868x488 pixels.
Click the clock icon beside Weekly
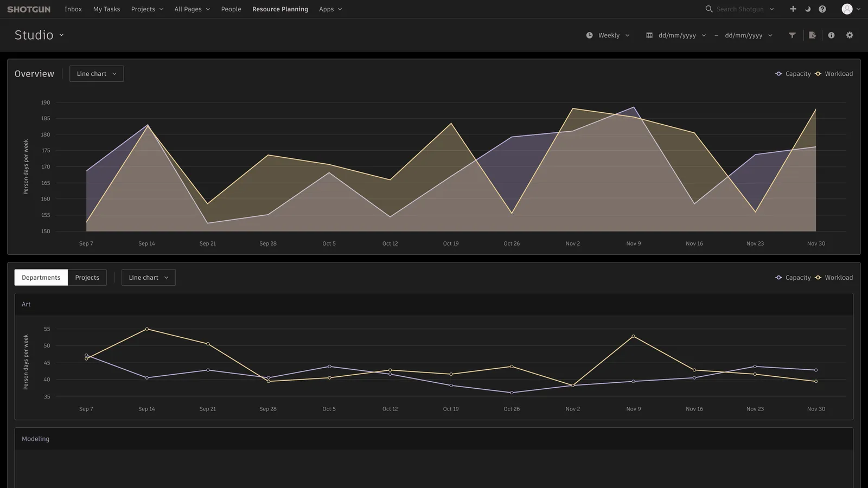[590, 35]
